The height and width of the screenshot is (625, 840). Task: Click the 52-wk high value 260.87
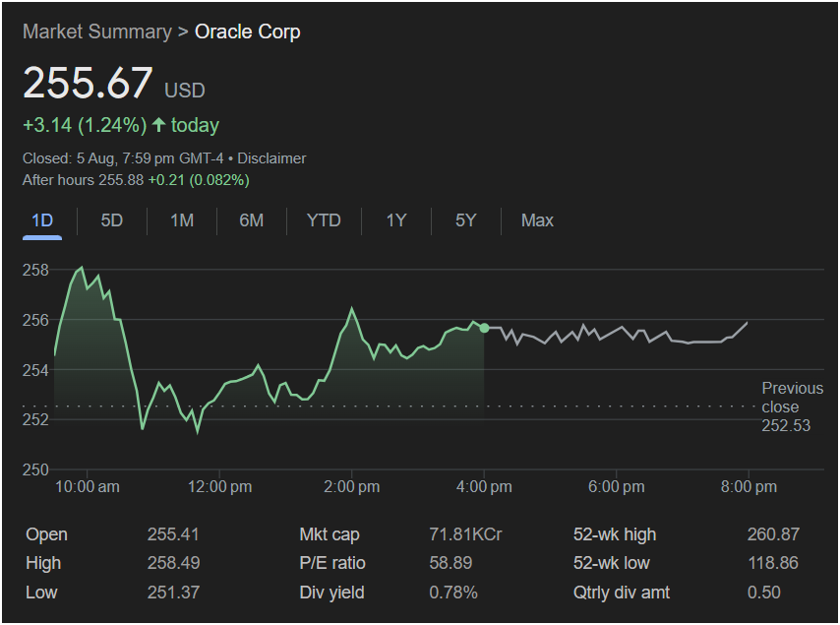coord(773,534)
